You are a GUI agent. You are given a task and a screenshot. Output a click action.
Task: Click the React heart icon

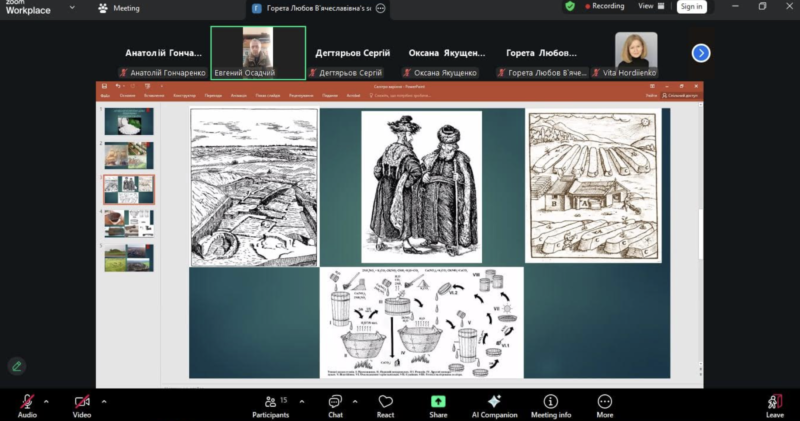point(385,402)
